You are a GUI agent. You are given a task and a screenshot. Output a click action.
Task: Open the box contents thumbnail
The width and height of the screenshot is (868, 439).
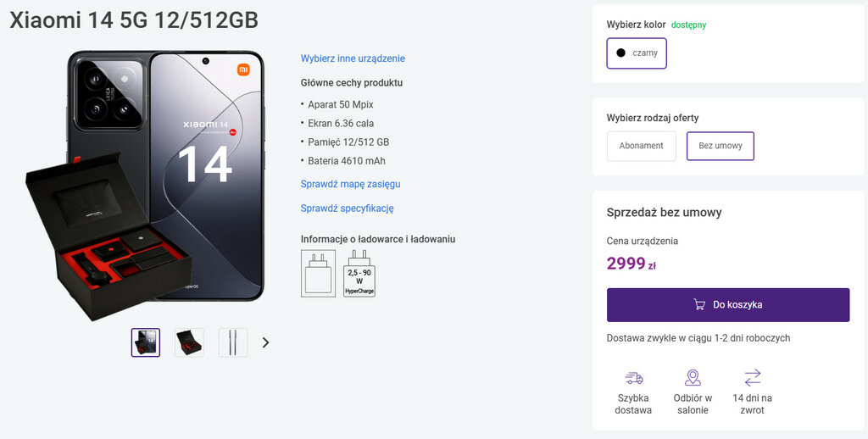click(189, 342)
